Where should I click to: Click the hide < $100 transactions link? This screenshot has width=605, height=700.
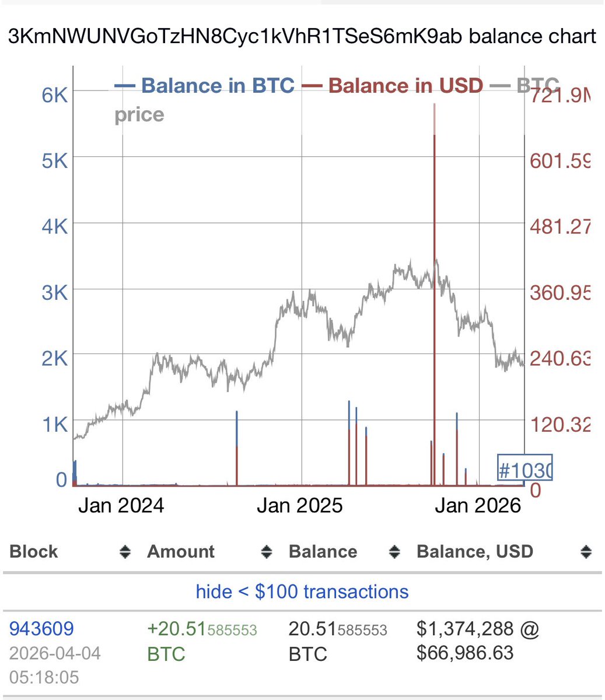click(x=302, y=591)
